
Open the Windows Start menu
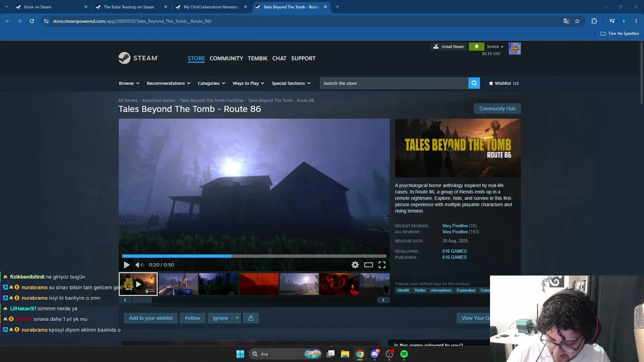(240, 354)
